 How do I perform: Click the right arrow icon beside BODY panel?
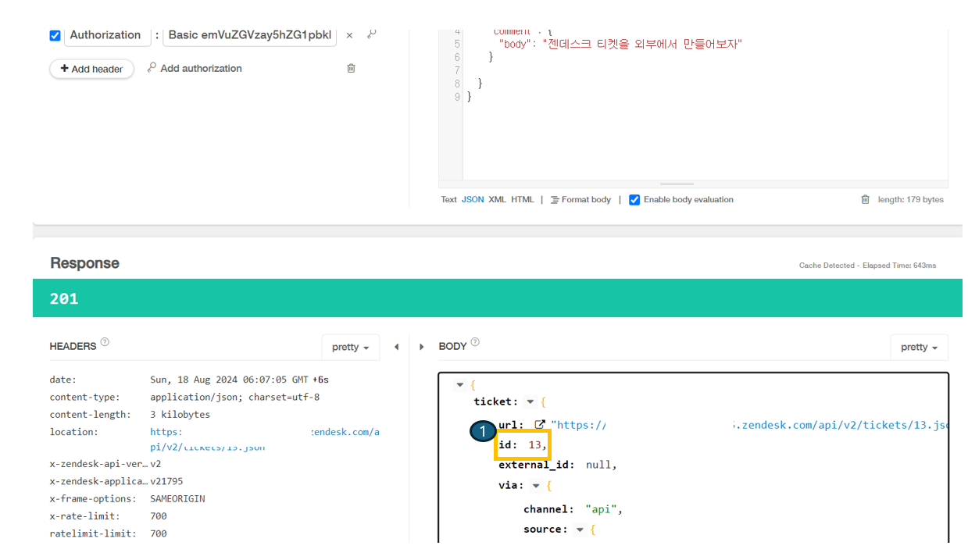coord(421,346)
